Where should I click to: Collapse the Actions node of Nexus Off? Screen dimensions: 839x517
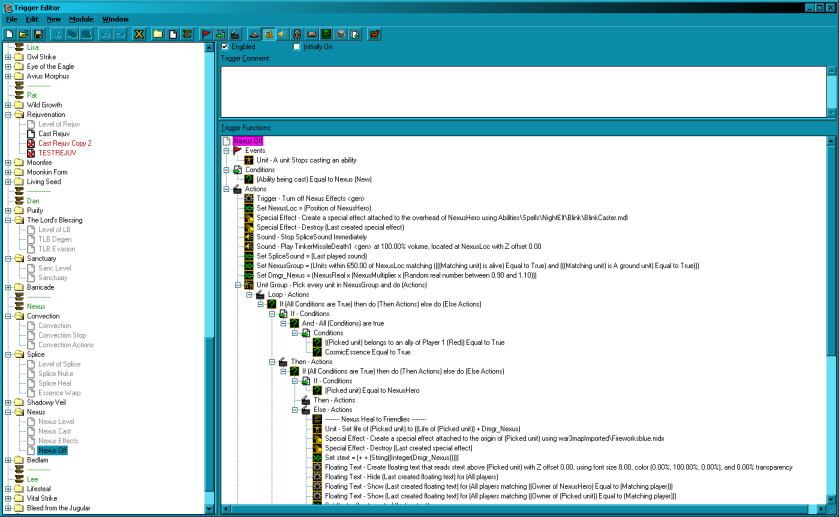(x=226, y=189)
